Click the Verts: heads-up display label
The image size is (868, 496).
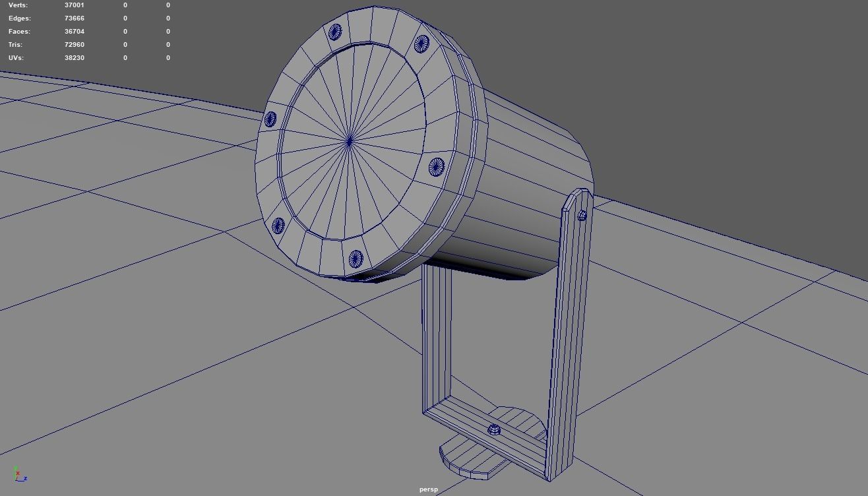pyautogui.click(x=18, y=5)
